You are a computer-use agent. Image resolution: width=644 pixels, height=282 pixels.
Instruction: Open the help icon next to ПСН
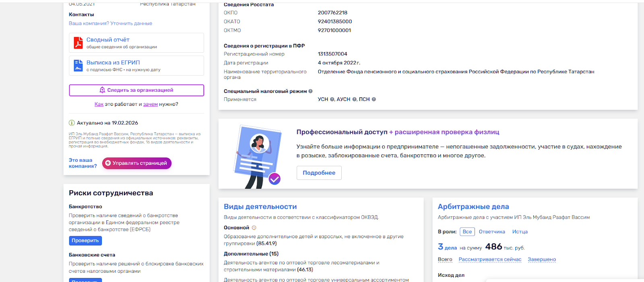[x=374, y=99]
